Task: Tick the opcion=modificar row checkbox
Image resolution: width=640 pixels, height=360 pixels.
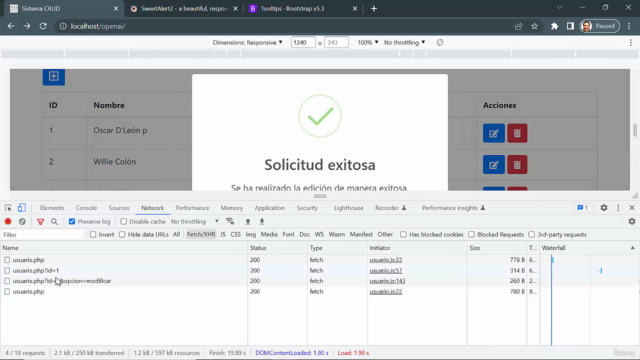Action: point(7,281)
